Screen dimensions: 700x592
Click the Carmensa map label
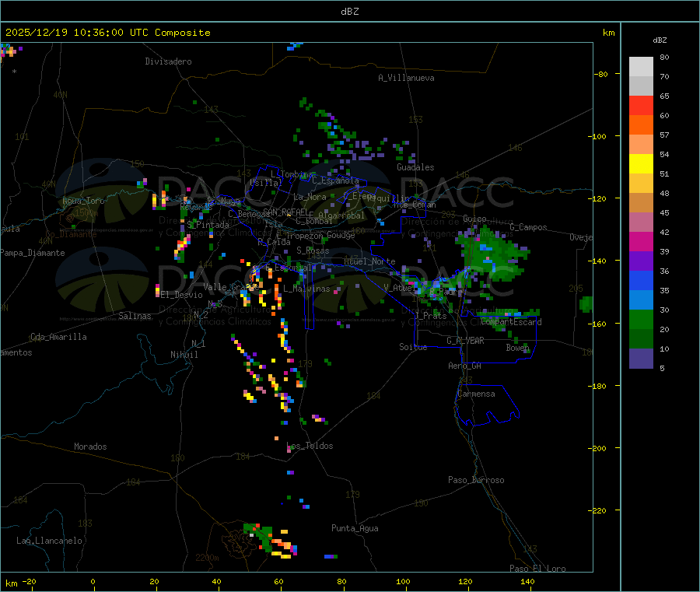pyautogui.click(x=476, y=394)
